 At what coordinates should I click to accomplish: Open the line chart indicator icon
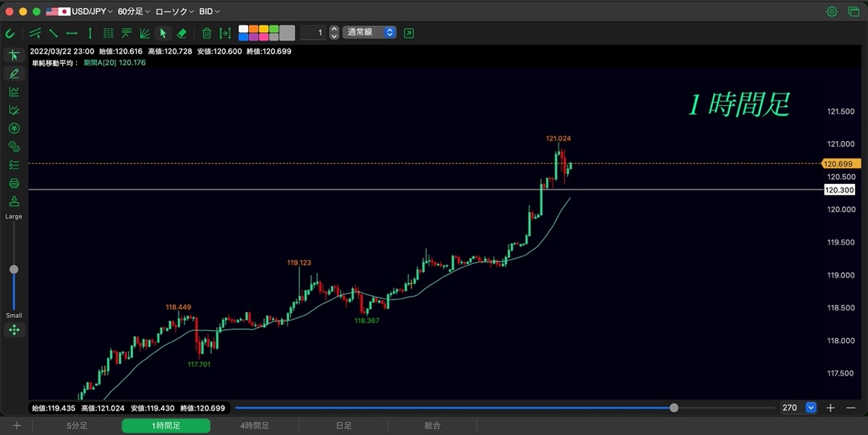(x=14, y=91)
